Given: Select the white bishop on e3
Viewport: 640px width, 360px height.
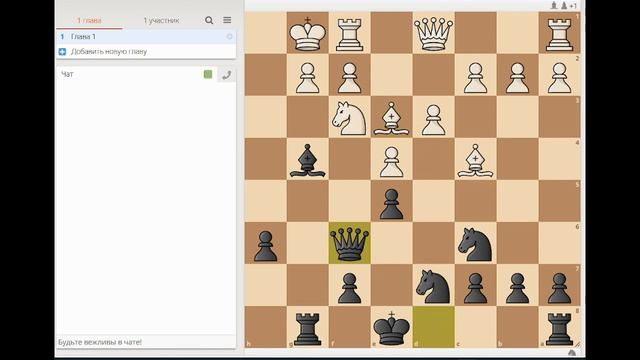Looking at the screenshot, I should click(391, 117).
